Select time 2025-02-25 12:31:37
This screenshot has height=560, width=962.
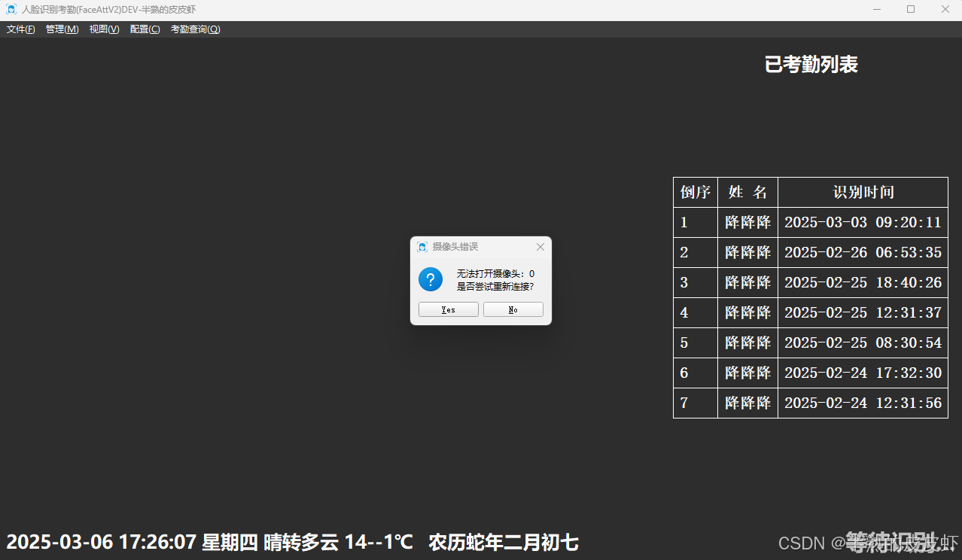[863, 312]
